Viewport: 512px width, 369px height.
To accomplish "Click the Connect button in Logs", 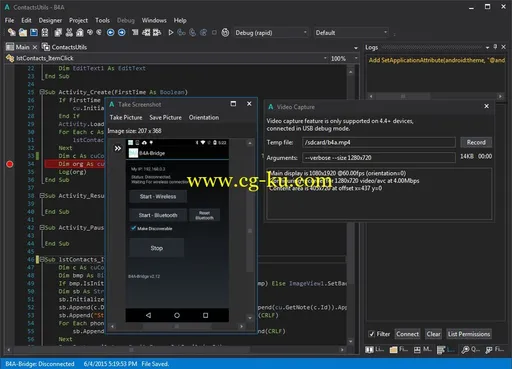I will point(408,334).
